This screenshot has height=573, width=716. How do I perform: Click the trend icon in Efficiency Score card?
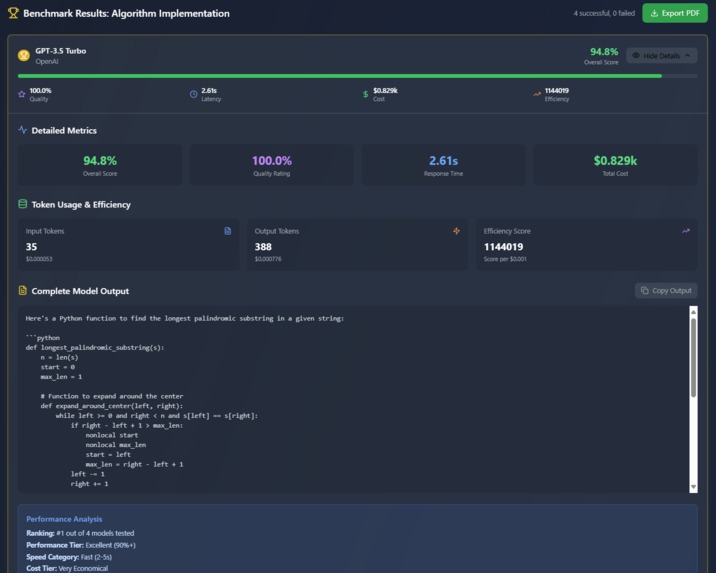click(686, 231)
